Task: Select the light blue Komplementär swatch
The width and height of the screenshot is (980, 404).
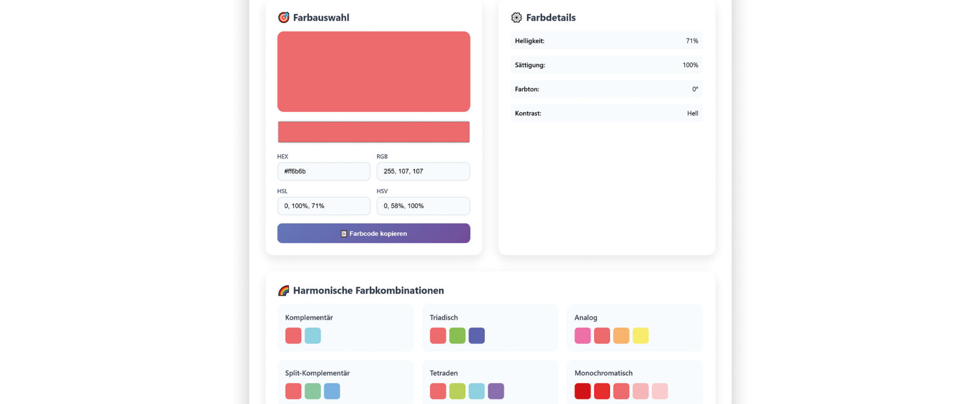Action: 312,336
